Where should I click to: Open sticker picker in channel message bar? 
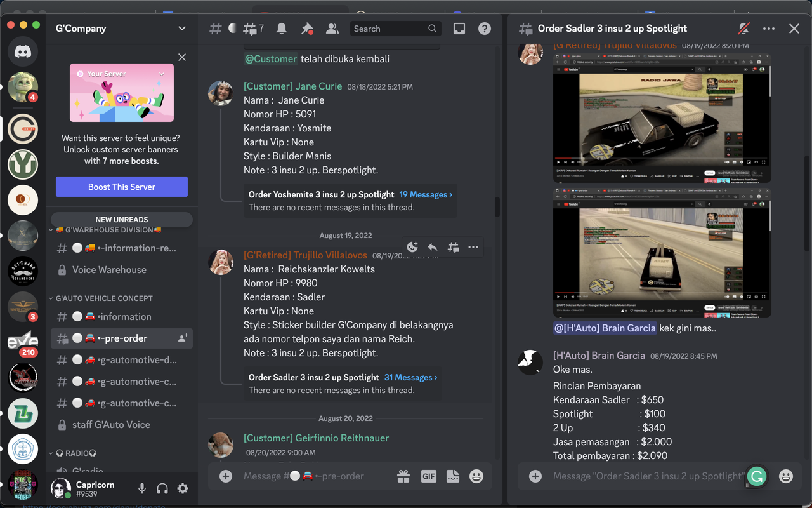tap(453, 476)
